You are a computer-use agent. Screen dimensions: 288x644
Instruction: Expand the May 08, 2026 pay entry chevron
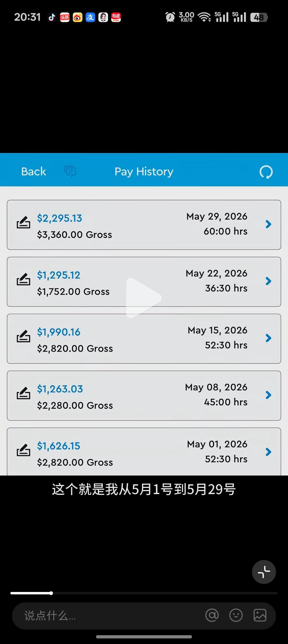tap(269, 395)
